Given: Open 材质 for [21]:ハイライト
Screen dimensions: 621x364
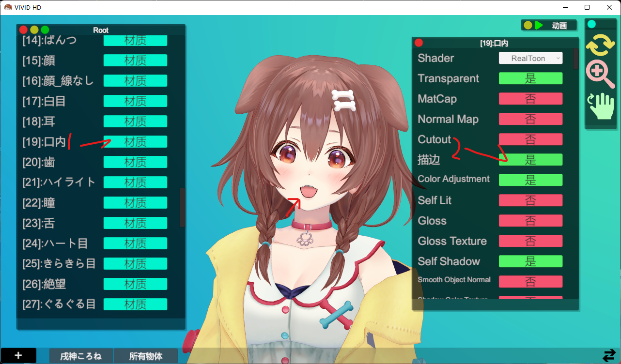Looking at the screenshot, I should click(x=135, y=182).
